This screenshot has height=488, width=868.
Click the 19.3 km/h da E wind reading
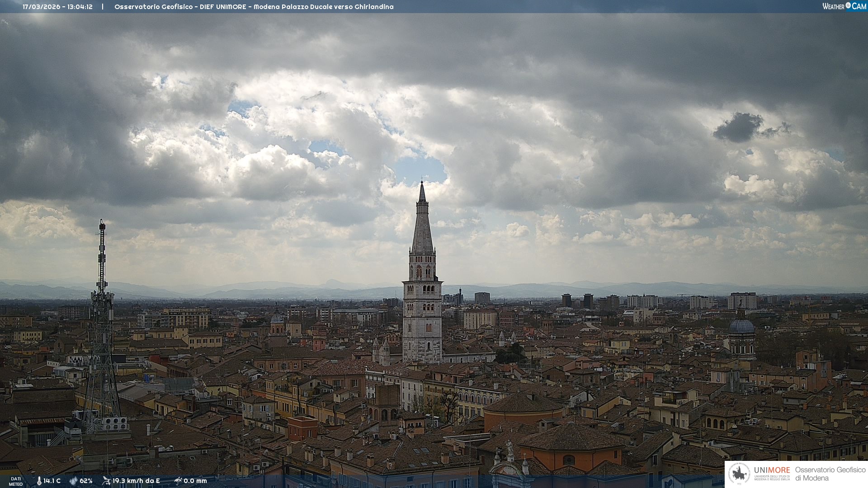(136, 481)
